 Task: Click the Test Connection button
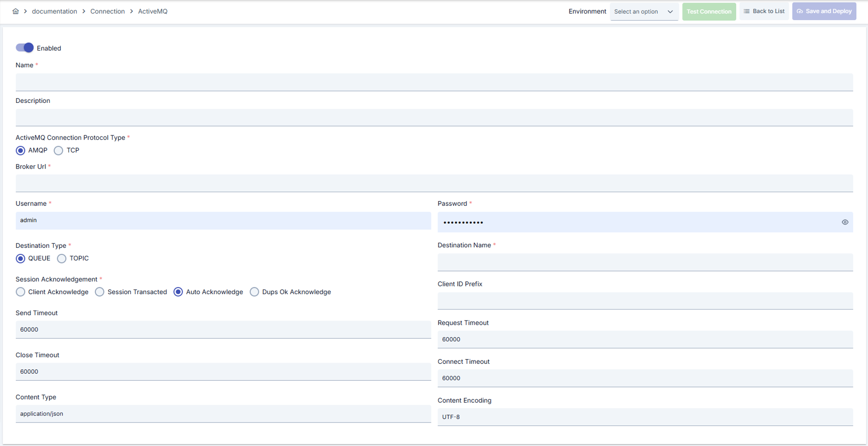coord(709,12)
